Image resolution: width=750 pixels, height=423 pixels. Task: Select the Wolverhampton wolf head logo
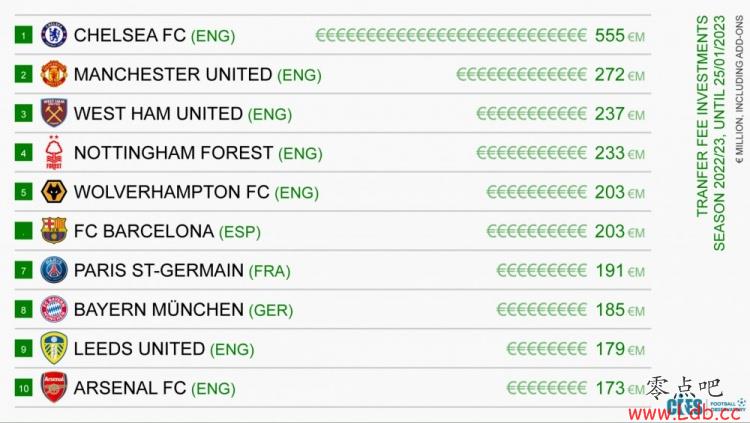pyautogui.click(x=54, y=191)
